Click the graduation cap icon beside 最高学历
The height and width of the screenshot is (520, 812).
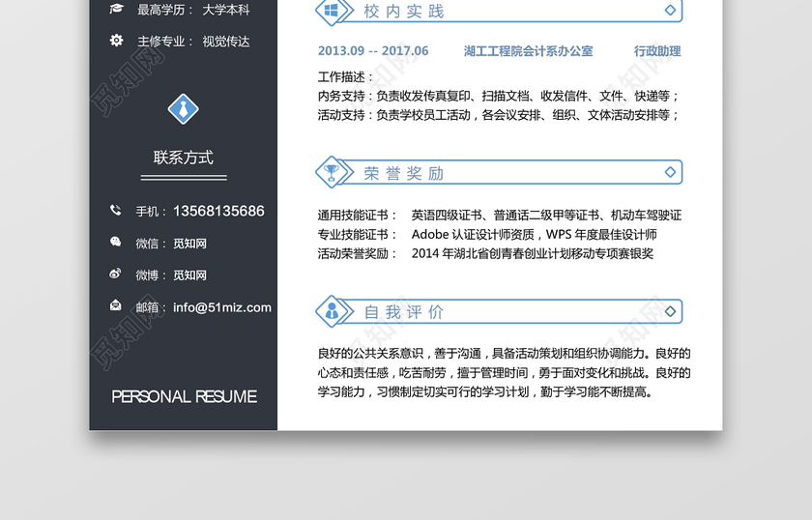coord(117,9)
